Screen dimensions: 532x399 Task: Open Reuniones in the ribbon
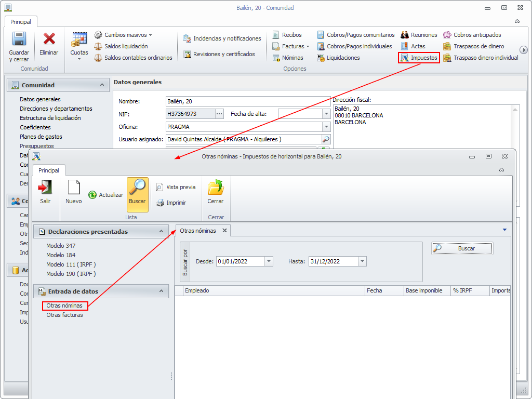coord(419,35)
